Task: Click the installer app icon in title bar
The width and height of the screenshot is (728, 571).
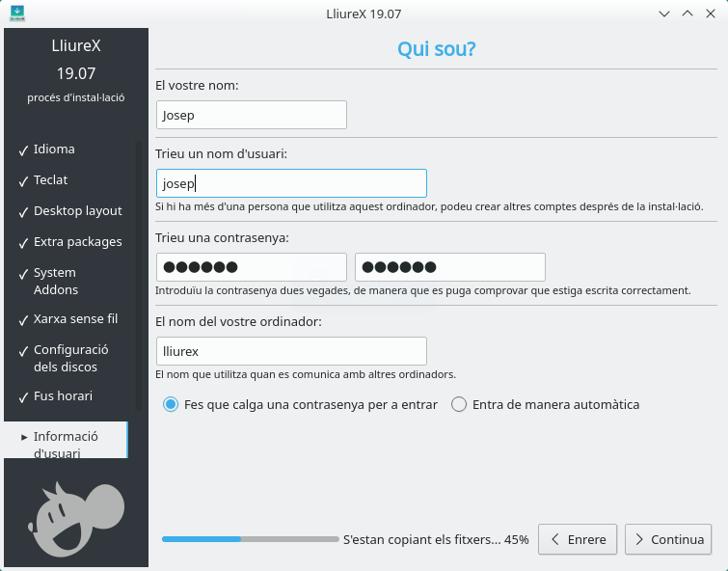Action: coord(17,13)
